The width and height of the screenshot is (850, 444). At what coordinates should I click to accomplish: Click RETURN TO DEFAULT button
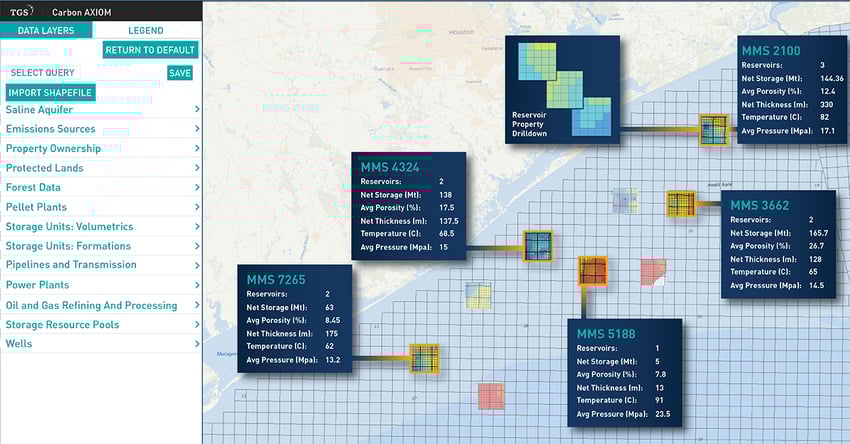(150, 50)
